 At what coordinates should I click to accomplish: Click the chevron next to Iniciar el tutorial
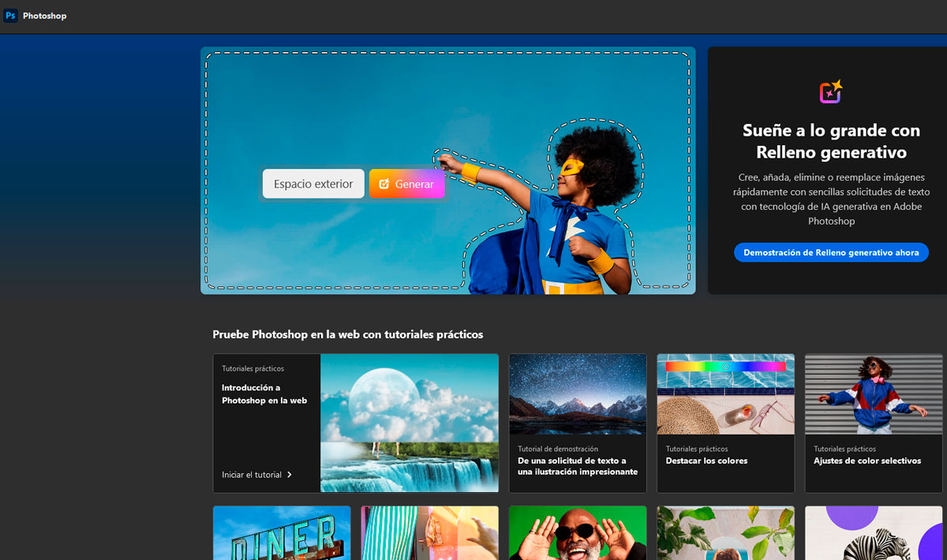pyautogui.click(x=290, y=475)
